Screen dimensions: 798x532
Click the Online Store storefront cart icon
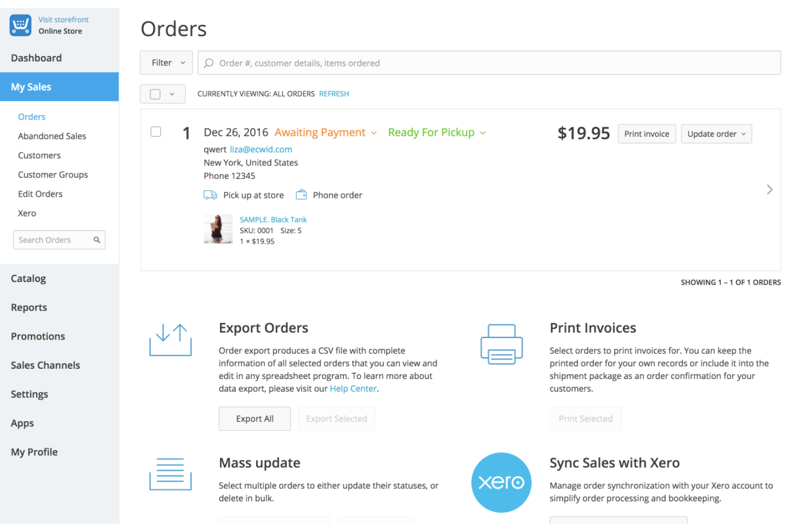pyautogui.click(x=20, y=25)
